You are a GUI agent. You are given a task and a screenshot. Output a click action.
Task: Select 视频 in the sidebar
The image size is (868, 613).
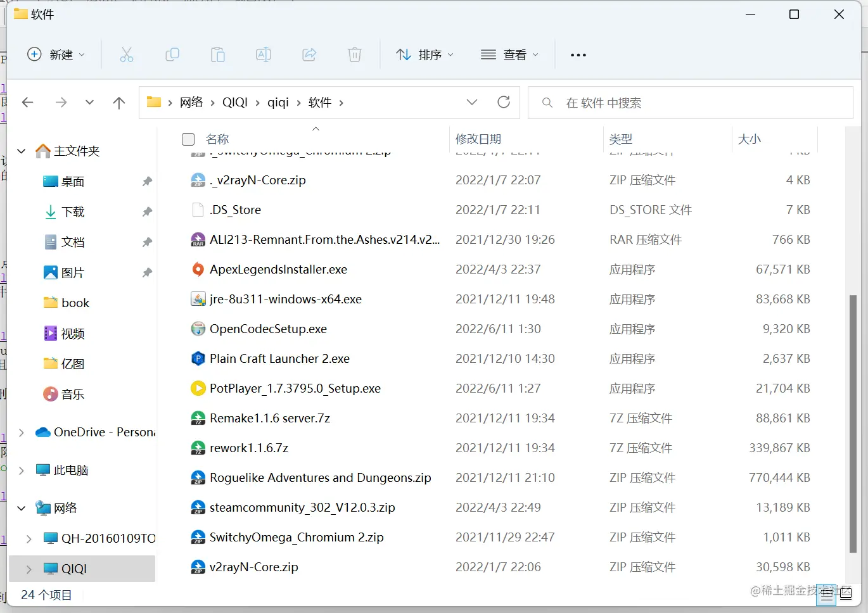73,334
